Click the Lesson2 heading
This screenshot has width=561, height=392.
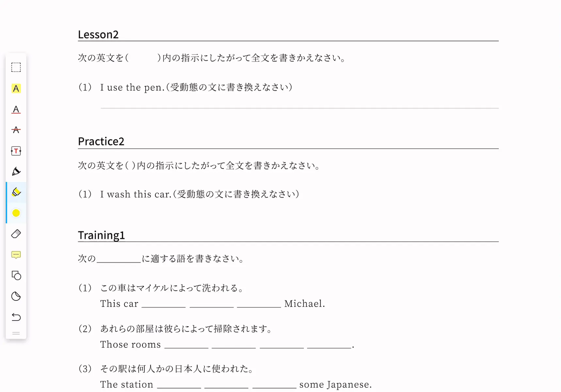pos(98,34)
